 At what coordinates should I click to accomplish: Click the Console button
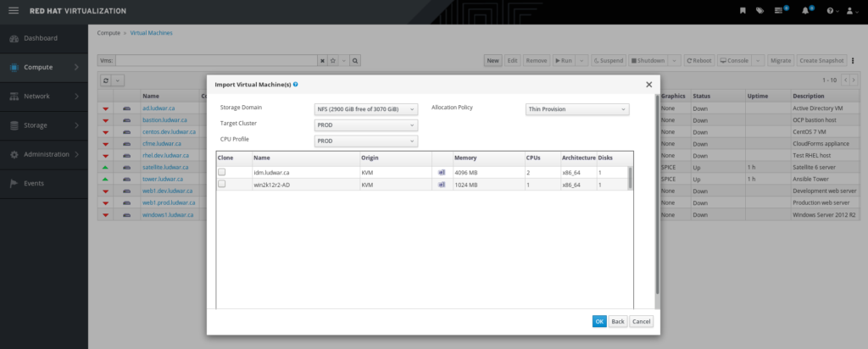pos(734,61)
